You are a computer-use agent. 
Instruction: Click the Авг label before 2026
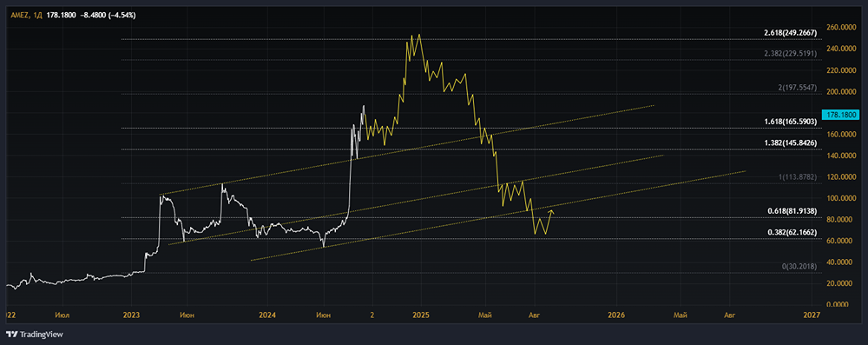pyautogui.click(x=534, y=315)
